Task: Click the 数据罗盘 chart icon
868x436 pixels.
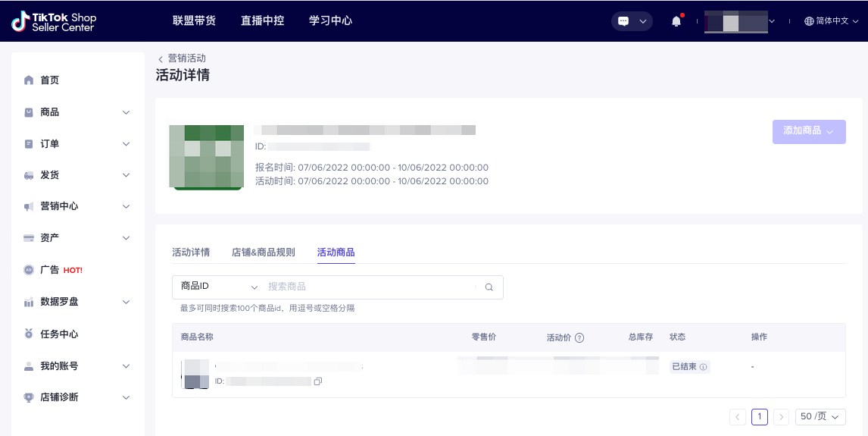Action: 29,302
